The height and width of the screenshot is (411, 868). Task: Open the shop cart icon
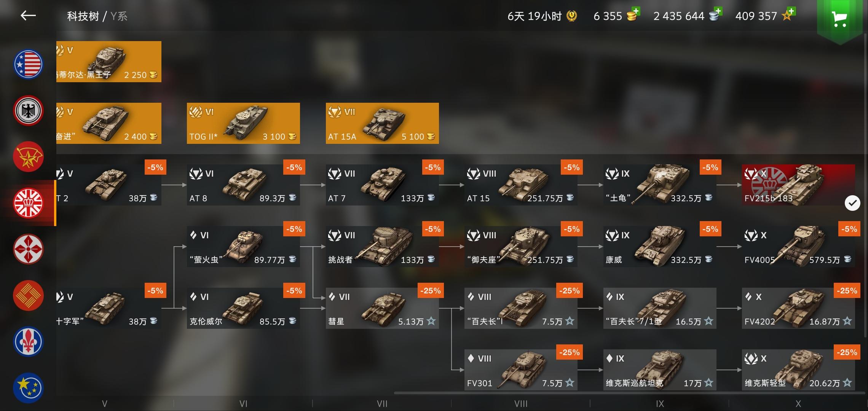tap(839, 19)
